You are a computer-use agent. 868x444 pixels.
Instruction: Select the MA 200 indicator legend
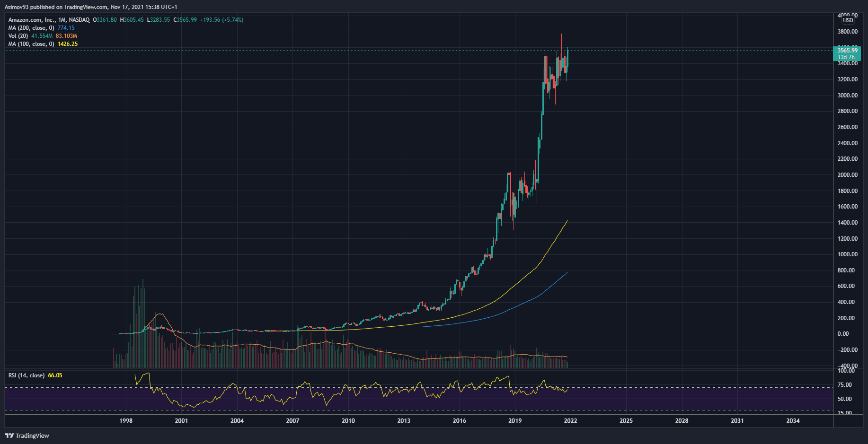point(31,28)
